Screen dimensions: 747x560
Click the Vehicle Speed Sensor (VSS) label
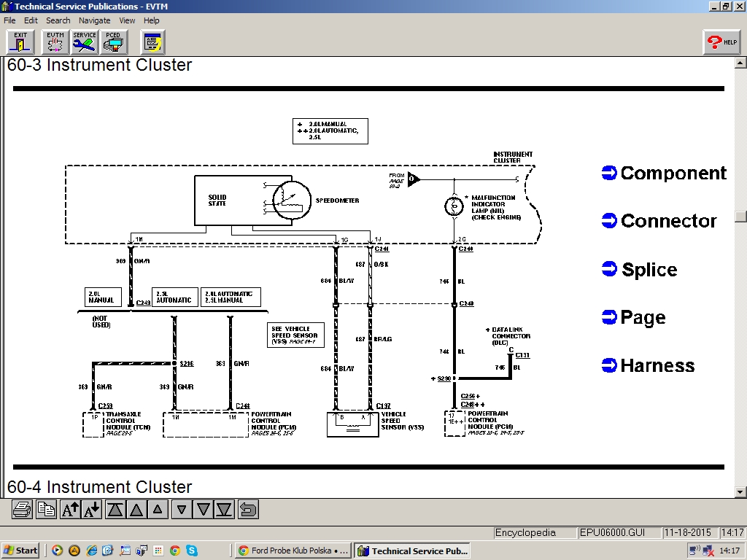click(403, 421)
